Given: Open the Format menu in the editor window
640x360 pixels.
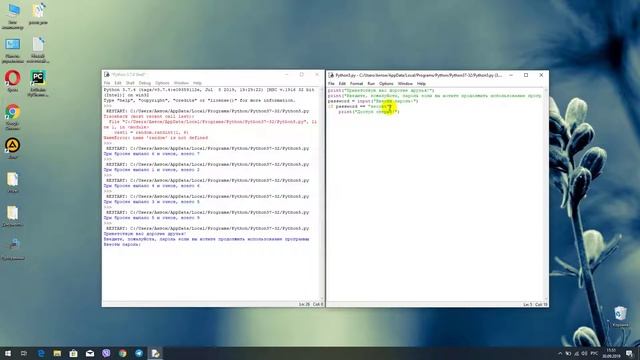Looking at the screenshot, I should (x=356, y=84).
